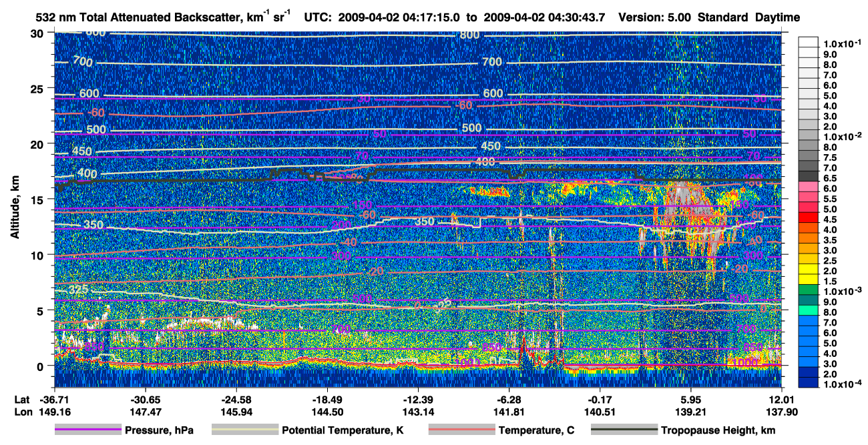The image size is (868, 445).
Task: Click the colorbar label '1.0x10-2'
Action: (841, 135)
